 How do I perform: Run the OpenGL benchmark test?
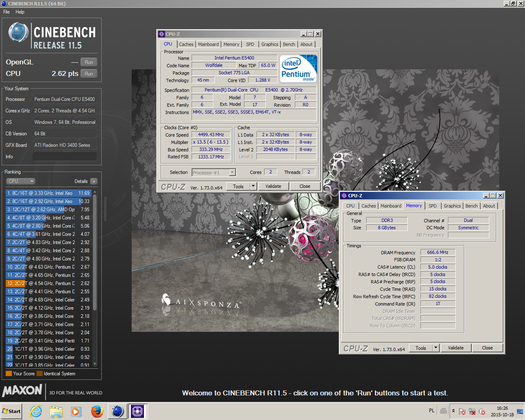pyautogui.click(x=89, y=62)
